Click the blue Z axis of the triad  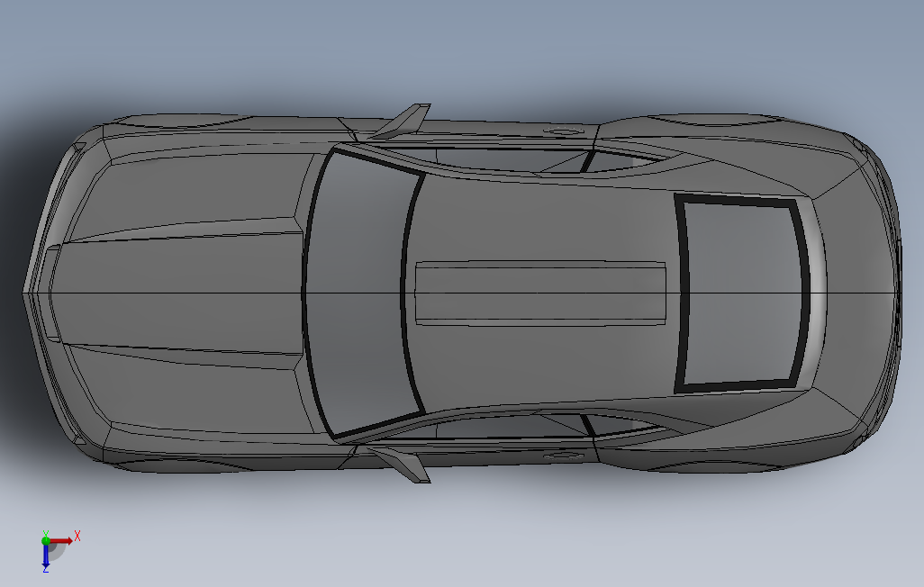pyautogui.click(x=45, y=557)
